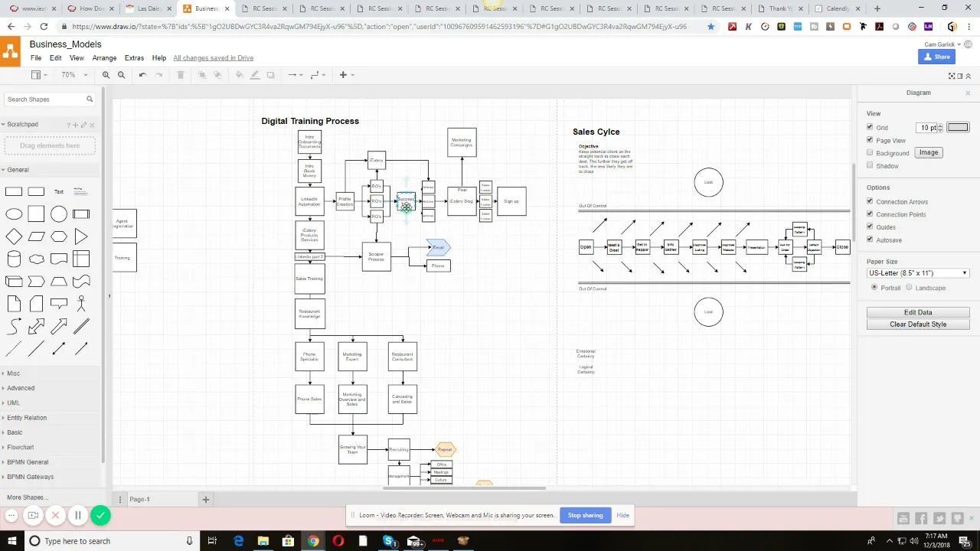Click the Edit Data button
980x551 pixels.
[x=918, y=312]
